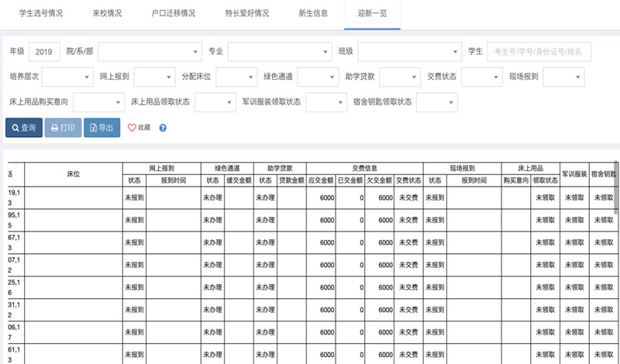The height and width of the screenshot is (364, 620).
Task: Open the 班级 class dropdown
Action: point(409,52)
